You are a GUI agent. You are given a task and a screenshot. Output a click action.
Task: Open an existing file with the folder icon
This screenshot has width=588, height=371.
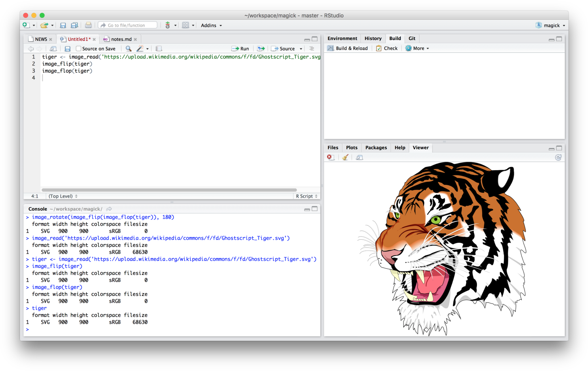pyautogui.click(x=44, y=25)
